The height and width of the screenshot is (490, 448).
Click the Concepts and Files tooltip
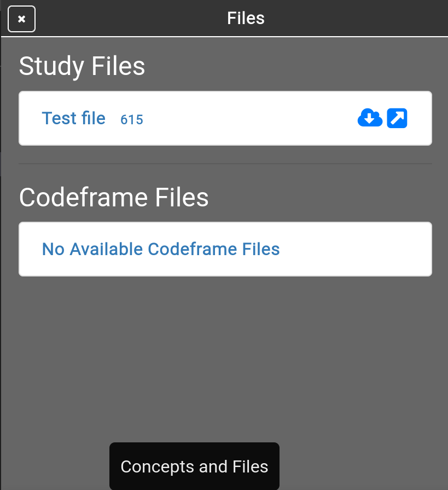(x=194, y=466)
